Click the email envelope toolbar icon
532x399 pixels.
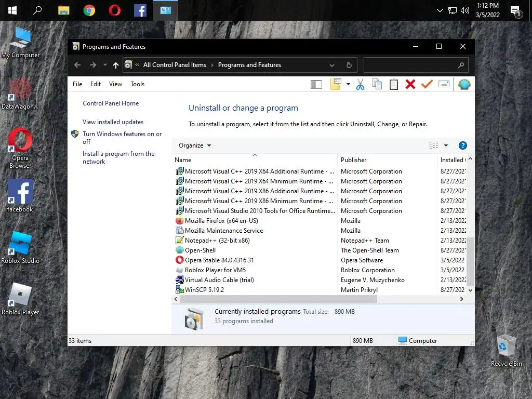444,84
